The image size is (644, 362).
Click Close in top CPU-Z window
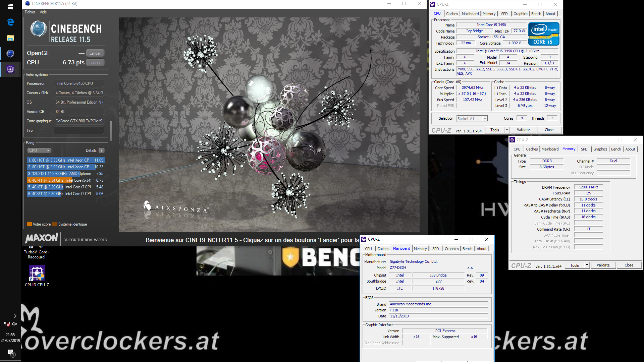[x=549, y=130]
